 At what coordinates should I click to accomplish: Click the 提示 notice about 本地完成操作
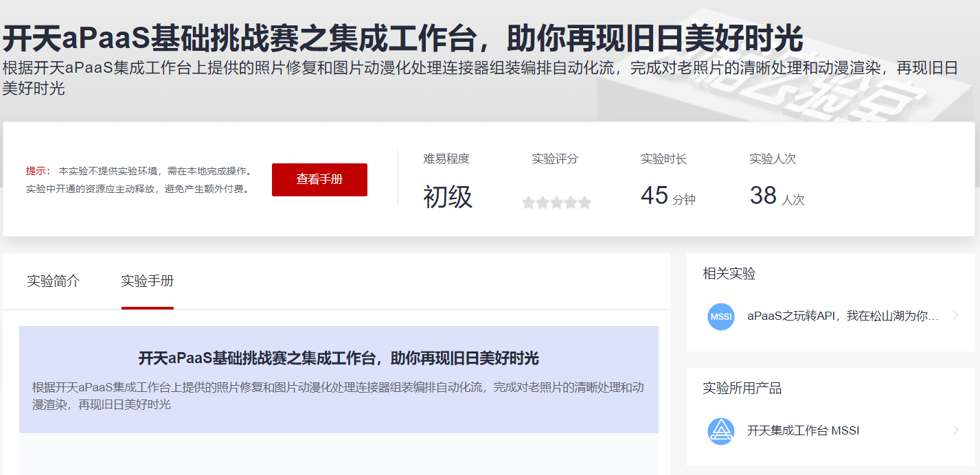point(139,180)
